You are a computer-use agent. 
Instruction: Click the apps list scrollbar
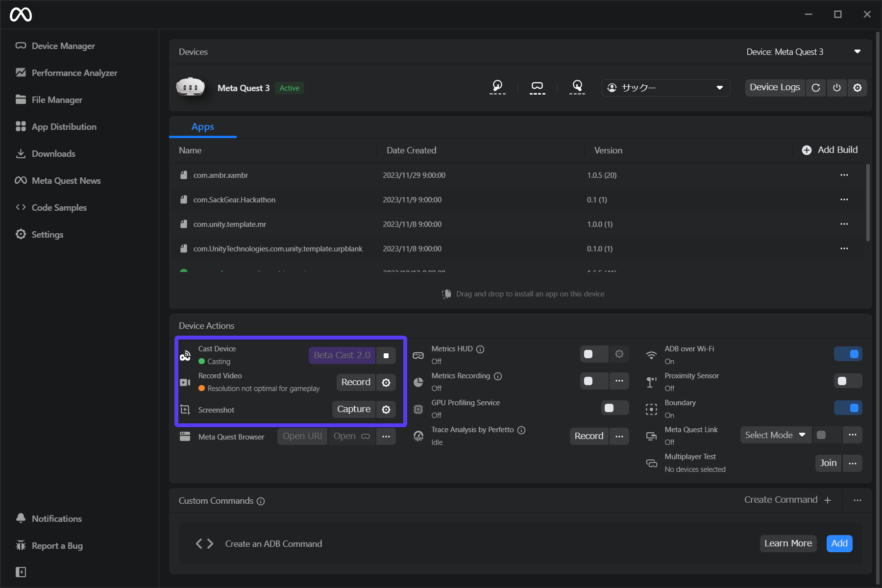pyautogui.click(x=868, y=203)
